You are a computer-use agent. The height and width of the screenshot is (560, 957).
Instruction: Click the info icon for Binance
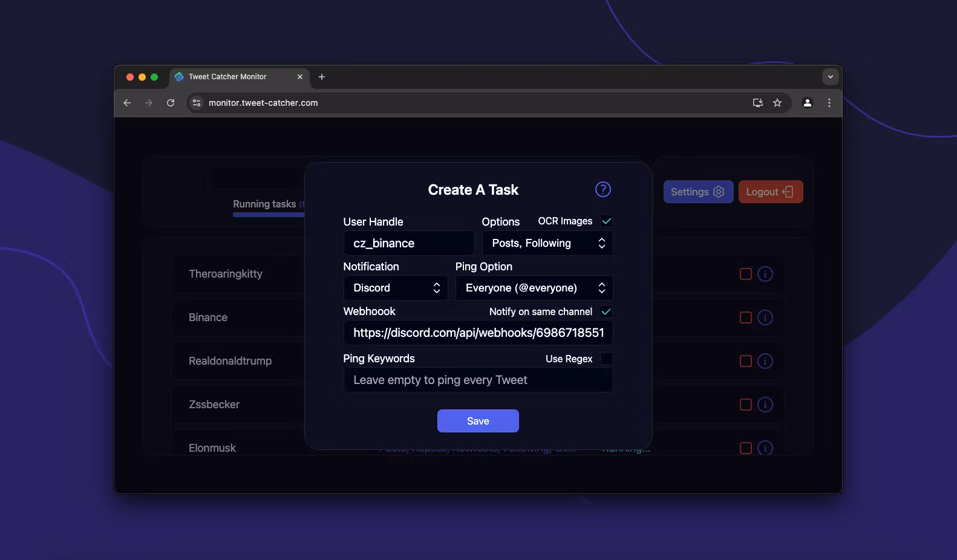[765, 317]
